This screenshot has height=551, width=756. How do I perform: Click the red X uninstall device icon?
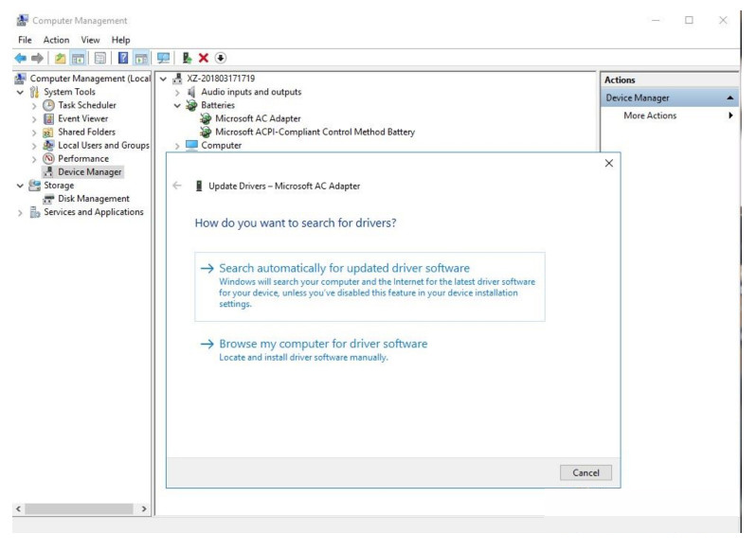click(204, 59)
